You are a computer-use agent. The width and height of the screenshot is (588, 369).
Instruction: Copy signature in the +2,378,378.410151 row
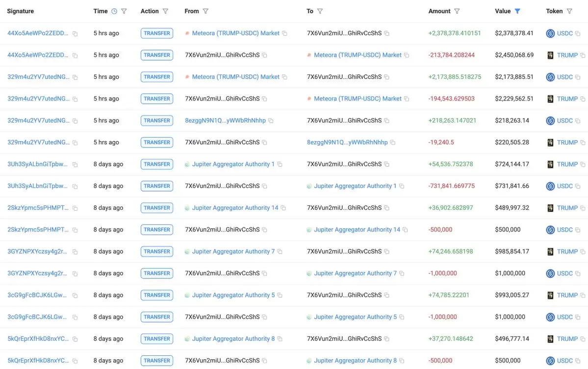coord(75,34)
